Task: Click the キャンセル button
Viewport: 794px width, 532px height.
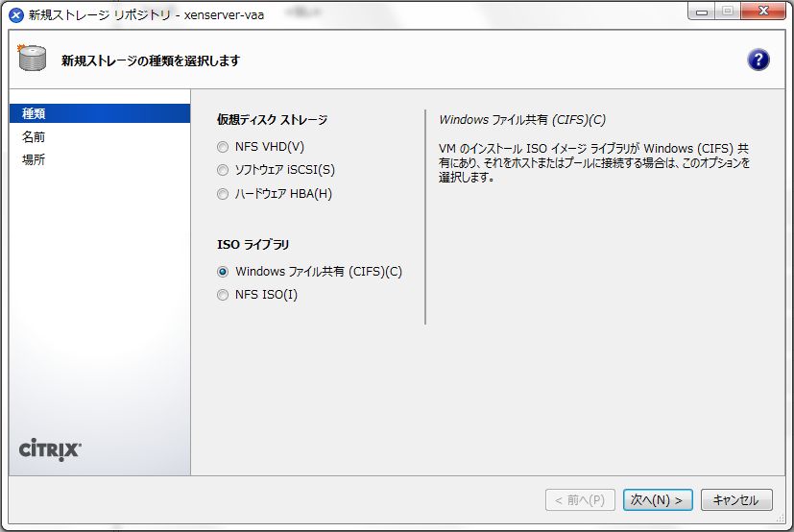Action: (736, 500)
